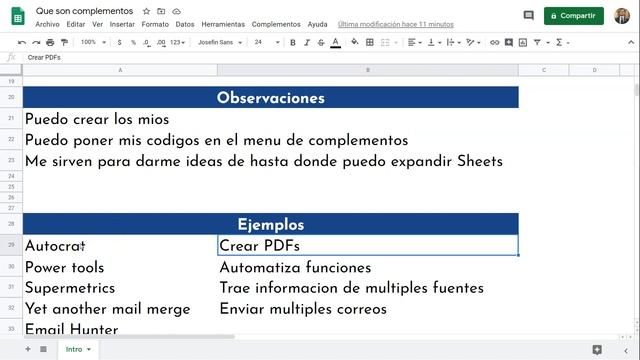Select column A header
Image resolution: width=640 pixels, height=360 pixels.
coord(120,70)
